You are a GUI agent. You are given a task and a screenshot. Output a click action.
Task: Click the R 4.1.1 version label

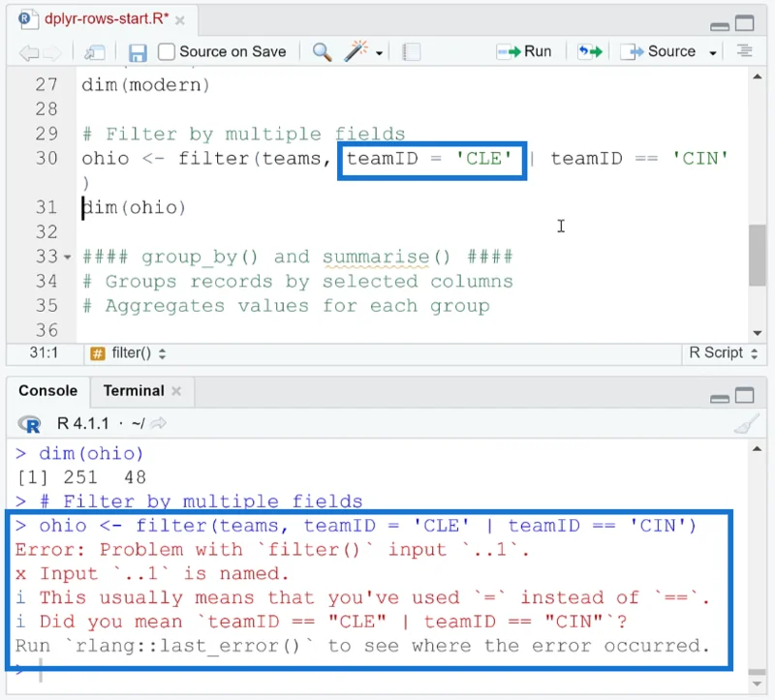tap(82, 423)
